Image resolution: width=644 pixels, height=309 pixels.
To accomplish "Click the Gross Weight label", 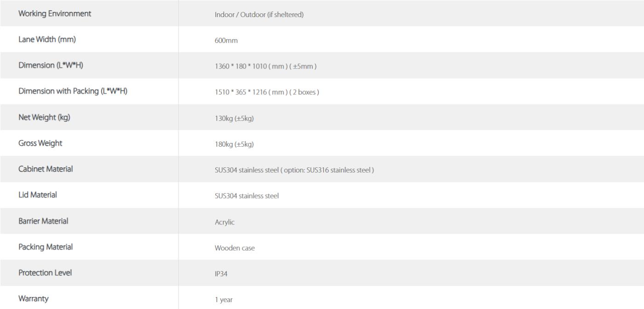I will pos(40,143).
